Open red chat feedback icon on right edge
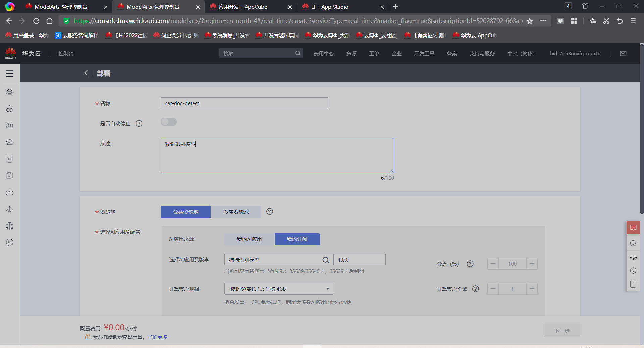The width and height of the screenshot is (644, 348). [633, 228]
